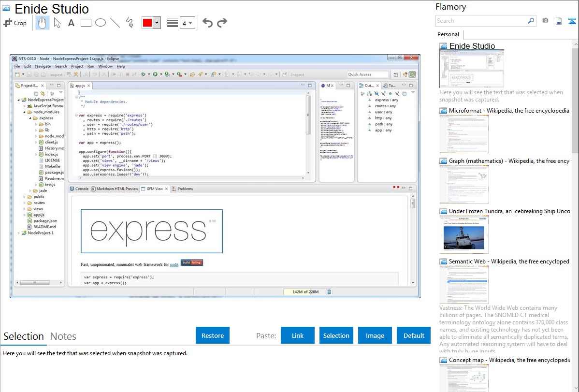Select the straight line tool
579x392 pixels.
(x=115, y=23)
